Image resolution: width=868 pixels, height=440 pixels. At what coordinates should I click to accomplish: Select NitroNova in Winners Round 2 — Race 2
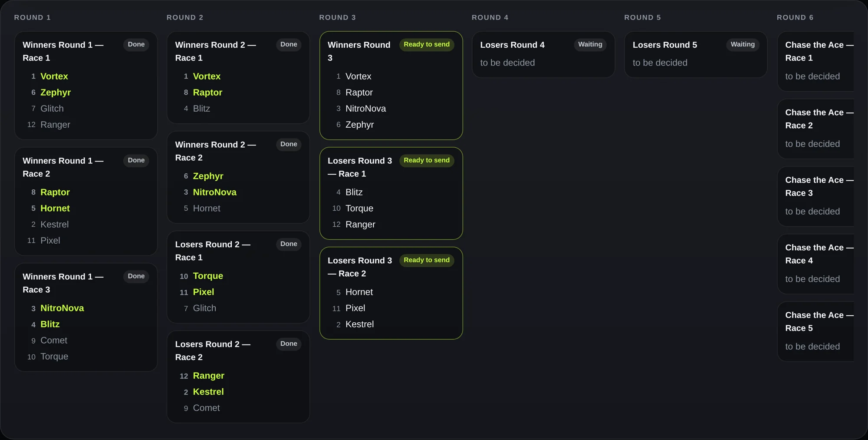pos(215,192)
